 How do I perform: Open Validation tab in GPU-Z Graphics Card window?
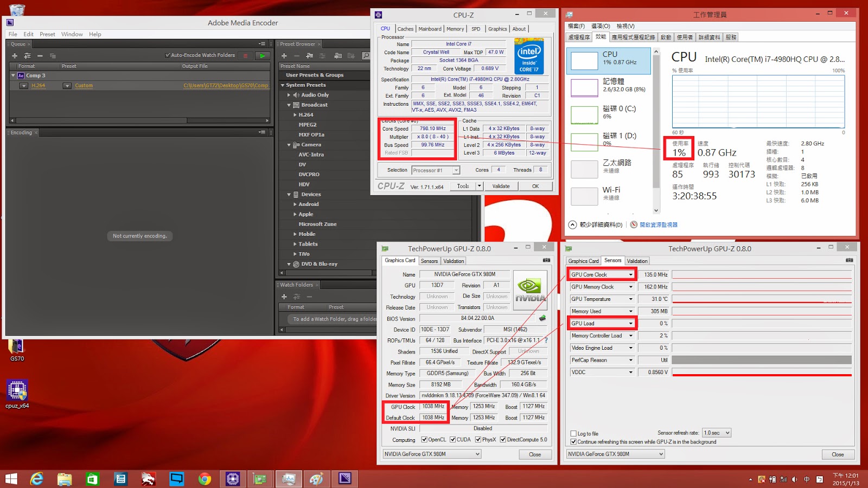pyautogui.click(x=454, y=261)
